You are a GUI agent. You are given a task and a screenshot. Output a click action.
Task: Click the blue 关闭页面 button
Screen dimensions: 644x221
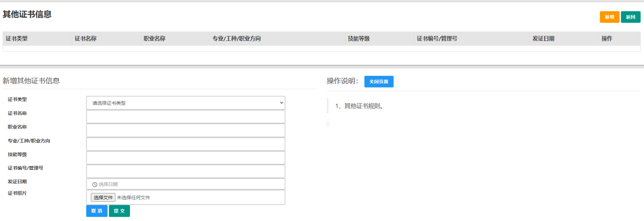[x=379, y=82]
